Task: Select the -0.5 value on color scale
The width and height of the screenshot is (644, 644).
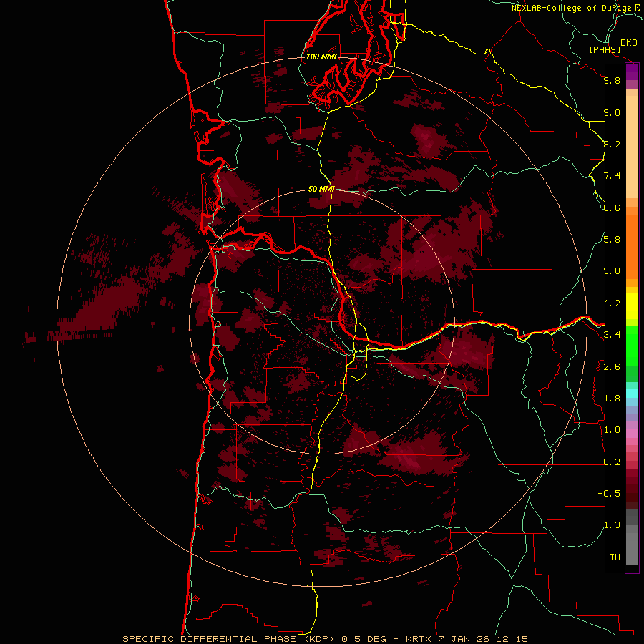Action: [609, 493]
